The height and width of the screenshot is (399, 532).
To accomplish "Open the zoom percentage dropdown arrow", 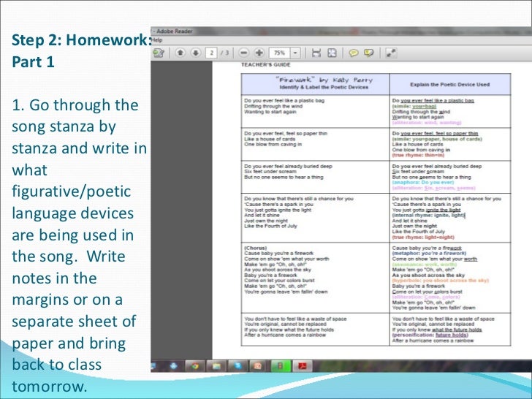I will [295, 53].
